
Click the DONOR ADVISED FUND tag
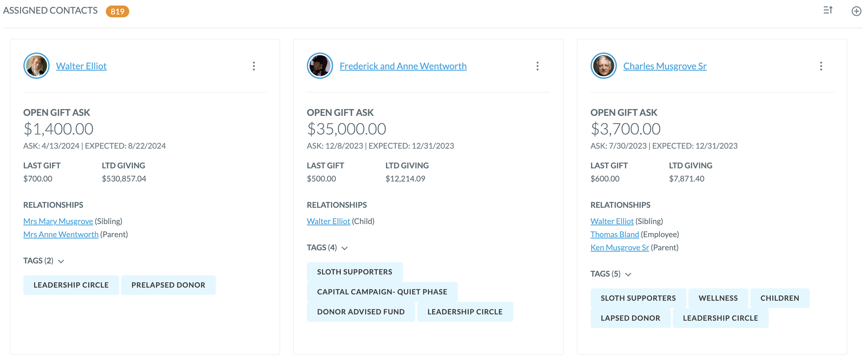(361, 312)
